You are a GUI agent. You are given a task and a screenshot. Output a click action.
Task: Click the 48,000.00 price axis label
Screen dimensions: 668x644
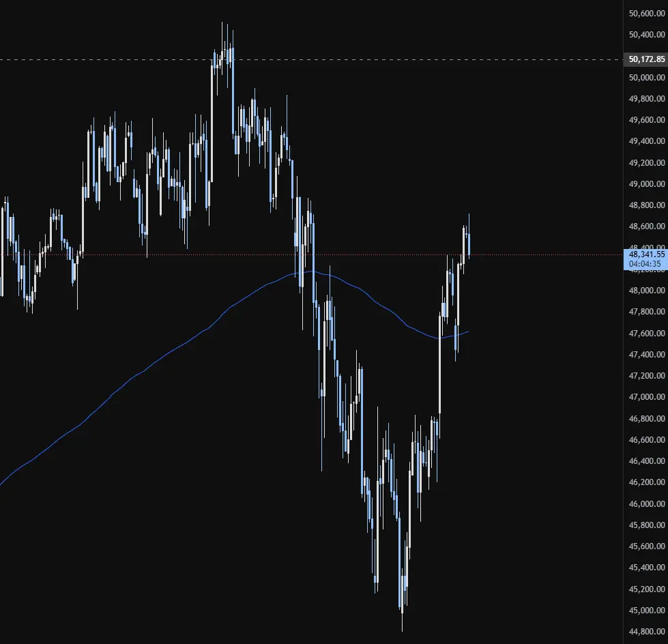pos(646,291)
